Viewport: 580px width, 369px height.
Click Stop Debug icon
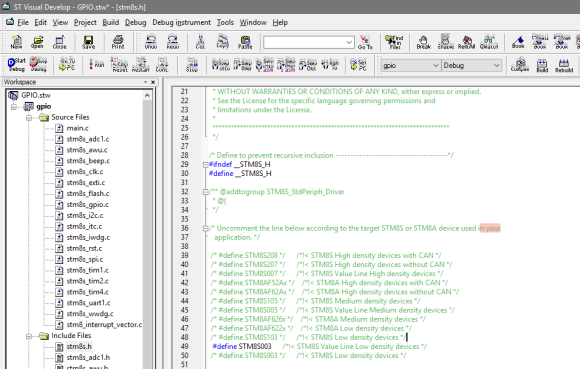click(38, 64)
